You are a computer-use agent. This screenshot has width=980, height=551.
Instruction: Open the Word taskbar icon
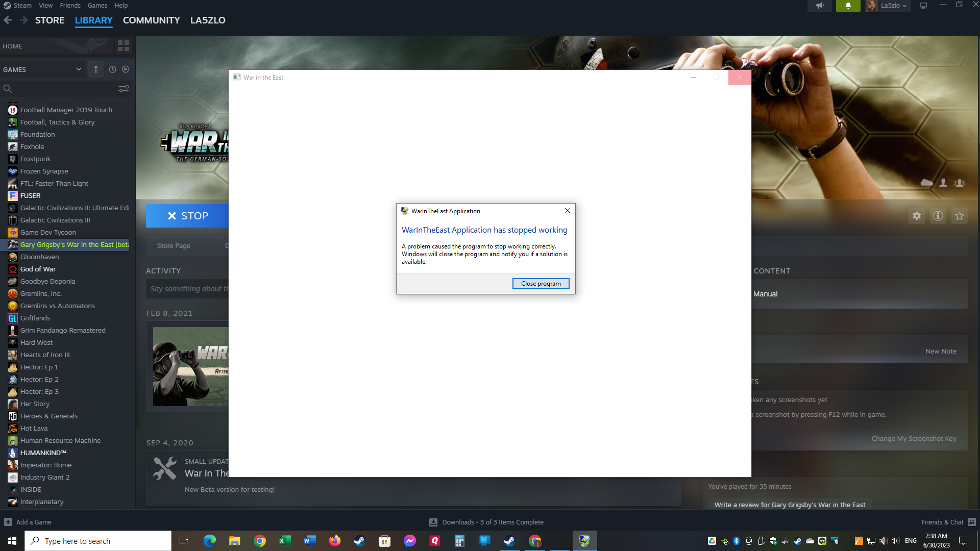point(309,541)
